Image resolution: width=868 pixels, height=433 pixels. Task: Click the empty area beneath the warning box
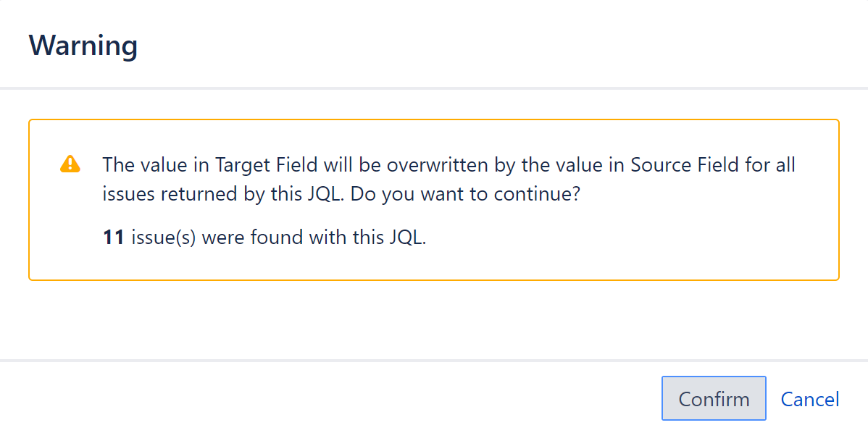tap(435, 319)
